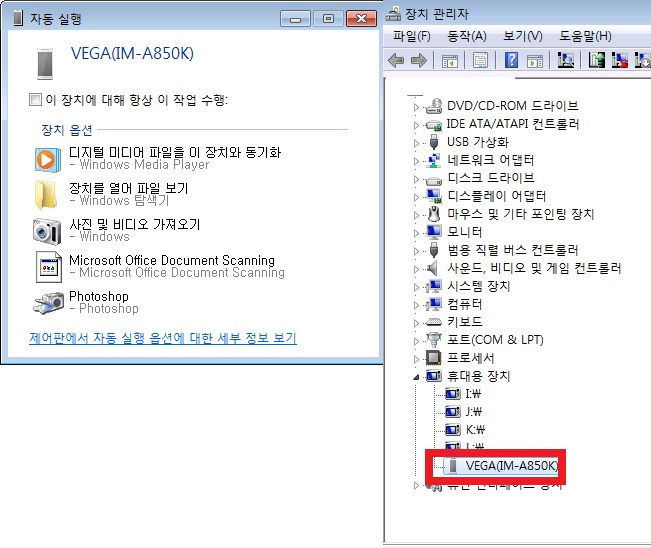
Task: Click Update driver software toolbar icon
Action: click(596, 60)
